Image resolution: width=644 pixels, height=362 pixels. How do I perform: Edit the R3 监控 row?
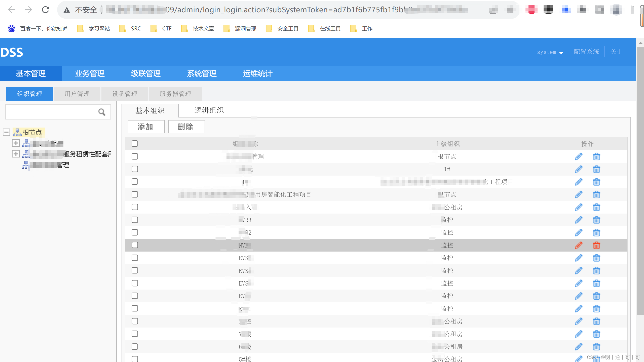coord(579,220)
